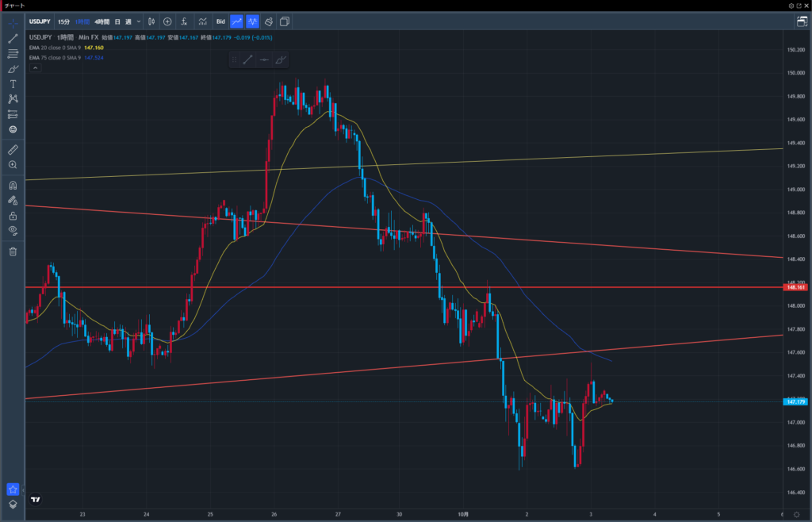Pick the ruler measure tool
Viewport: 812px width, 522px height.
(x=13, y=149)
